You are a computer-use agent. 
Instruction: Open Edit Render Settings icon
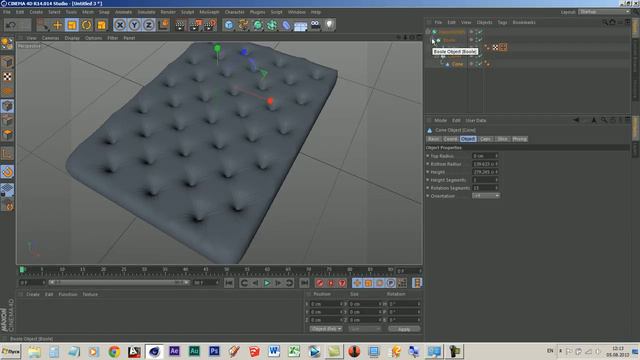[210, 25]
